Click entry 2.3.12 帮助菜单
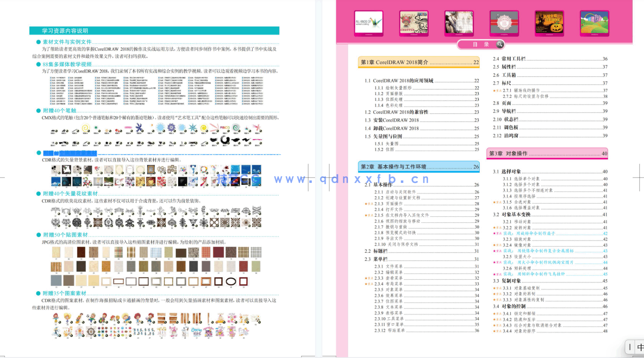Image resolution: width=644 pixels, height=358 pixels. (x=427, y=330)
